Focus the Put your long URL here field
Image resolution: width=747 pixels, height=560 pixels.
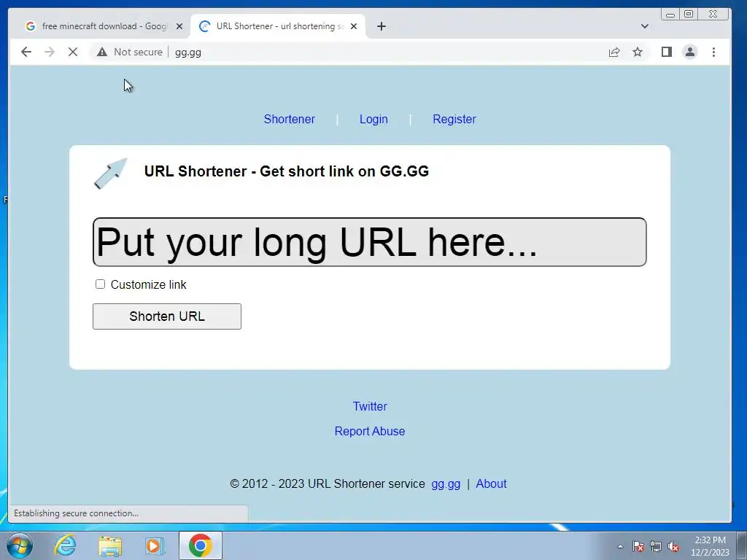click(x=370, y=242)
